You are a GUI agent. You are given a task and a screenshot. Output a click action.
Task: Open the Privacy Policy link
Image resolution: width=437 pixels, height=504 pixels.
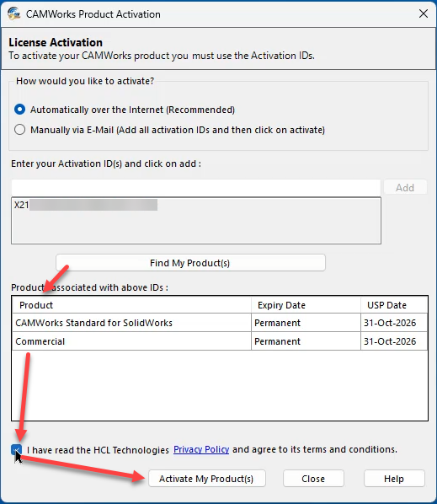click(201, 449)
